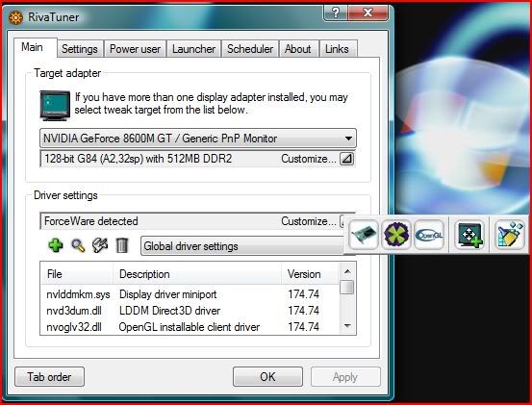Click the trash can delete icon
The height and width of the screenshot is (405, 532).
122,245
